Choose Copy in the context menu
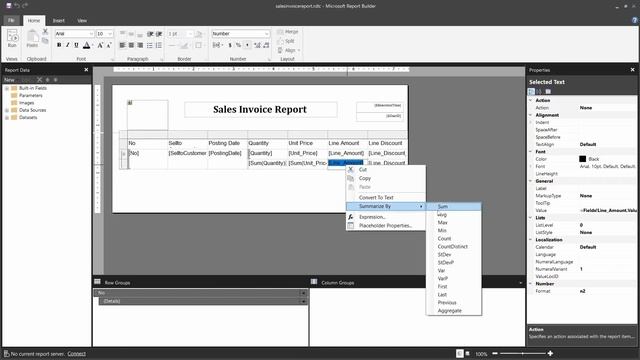 (386, 178)
